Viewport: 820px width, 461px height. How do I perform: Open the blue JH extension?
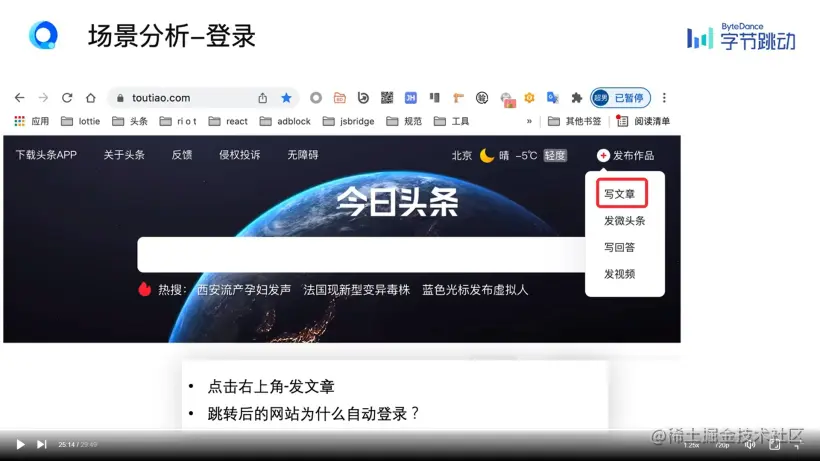pos(411,98)
